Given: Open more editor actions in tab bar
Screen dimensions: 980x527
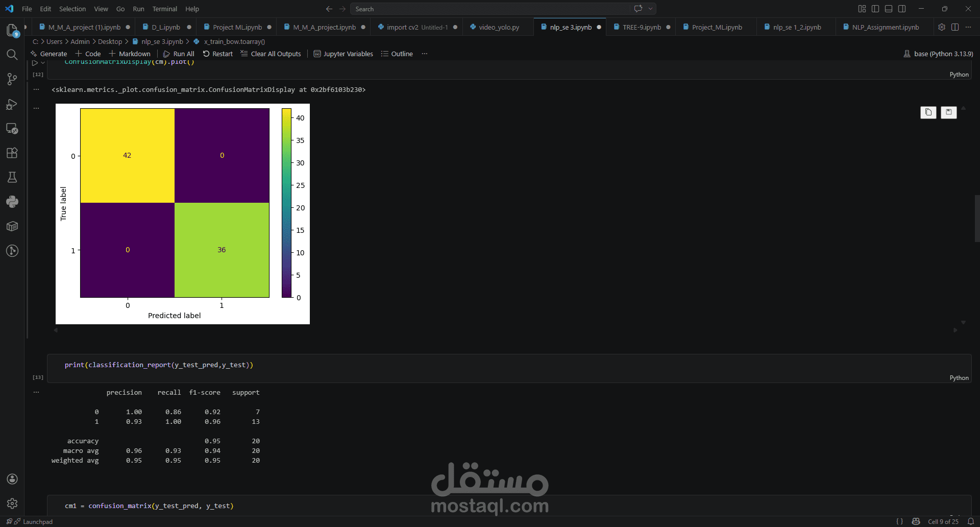Looking at the screenshot, I should pos(968,27).
